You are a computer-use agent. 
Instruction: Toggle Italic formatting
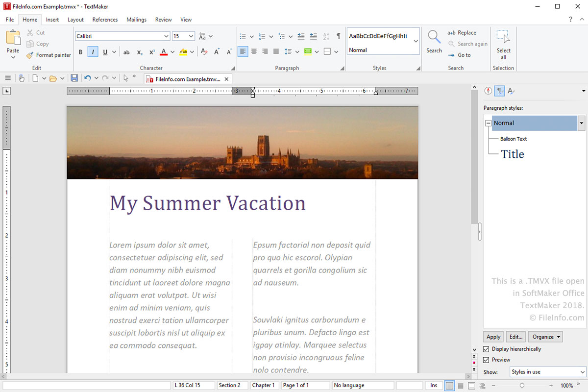point(93,52)
